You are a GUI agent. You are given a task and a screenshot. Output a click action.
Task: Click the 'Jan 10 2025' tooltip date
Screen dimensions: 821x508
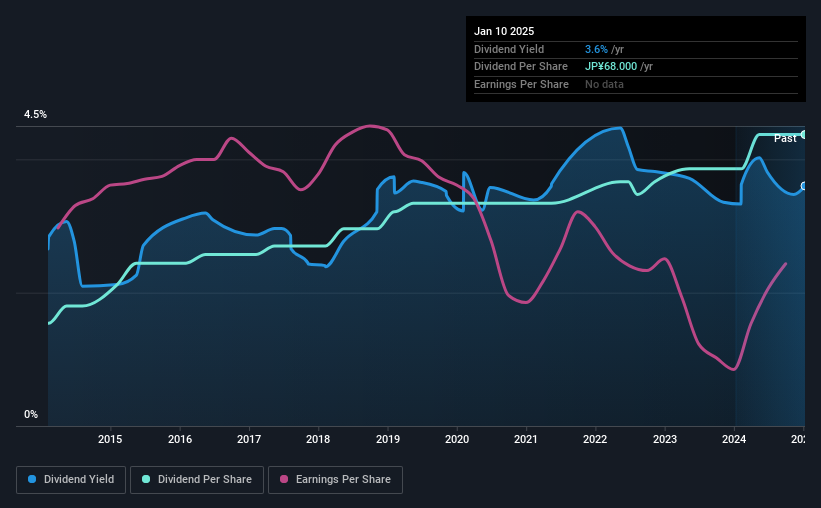point(504,31)
